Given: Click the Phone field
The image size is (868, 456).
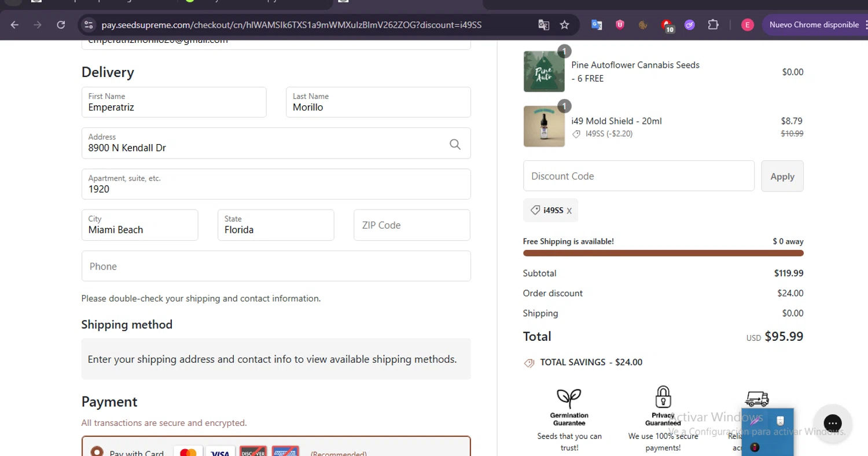Looking at the screenshot, I should [x=276, y=266].
